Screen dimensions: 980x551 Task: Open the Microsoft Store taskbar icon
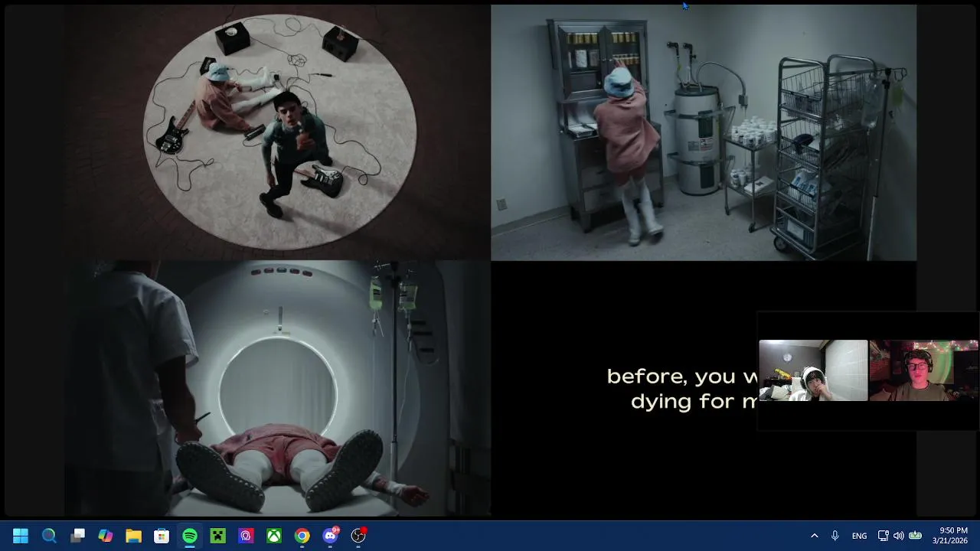162,536
